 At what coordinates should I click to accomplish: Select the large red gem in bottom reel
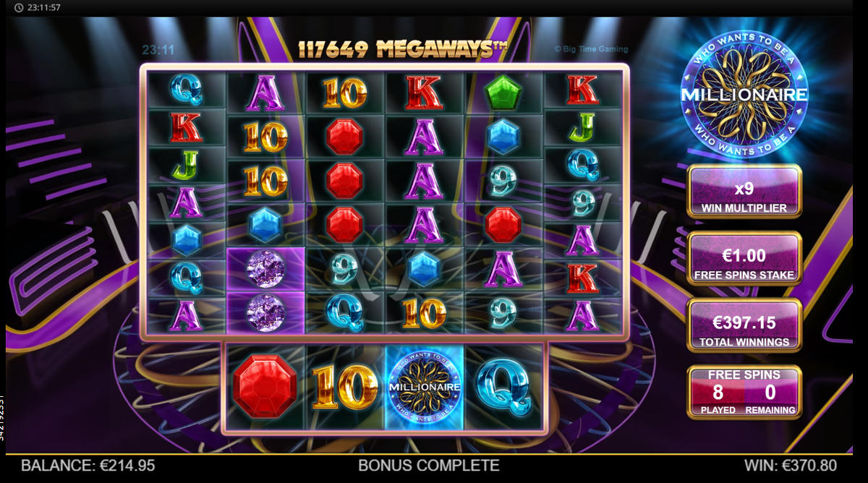[266, 387]
